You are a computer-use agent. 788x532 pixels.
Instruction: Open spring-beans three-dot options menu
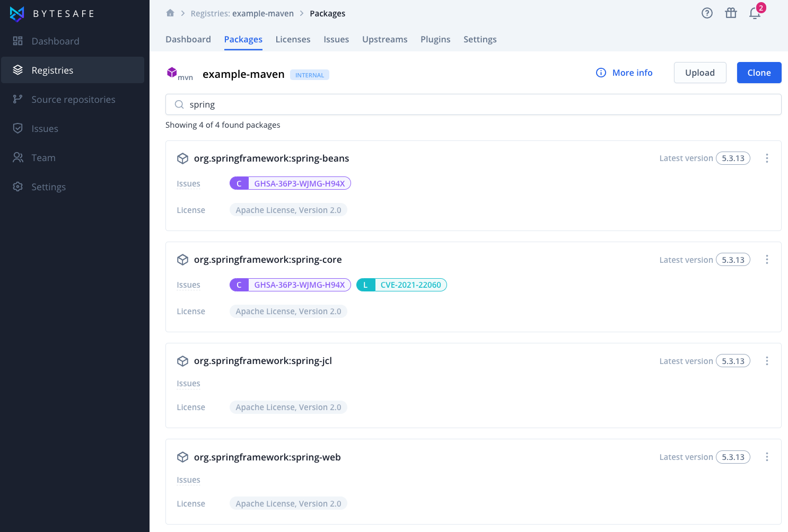tap(767, 158)
